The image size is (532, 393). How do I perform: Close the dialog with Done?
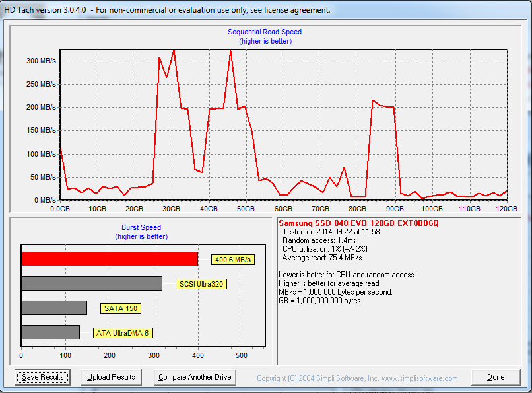click(496, 377)
